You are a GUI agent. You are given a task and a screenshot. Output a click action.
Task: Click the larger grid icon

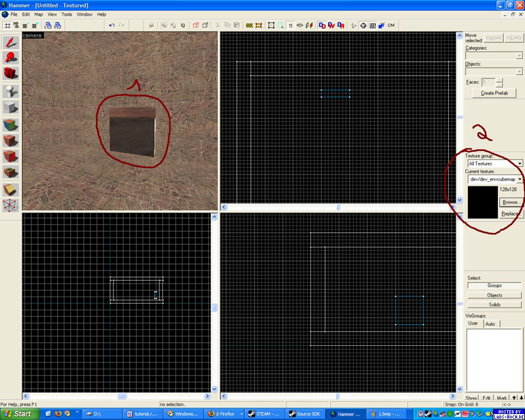click(35, 25)
